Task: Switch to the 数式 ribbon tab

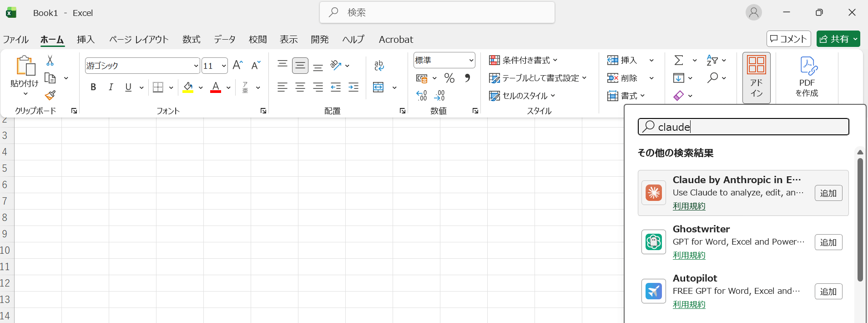Action: (191, 40)
